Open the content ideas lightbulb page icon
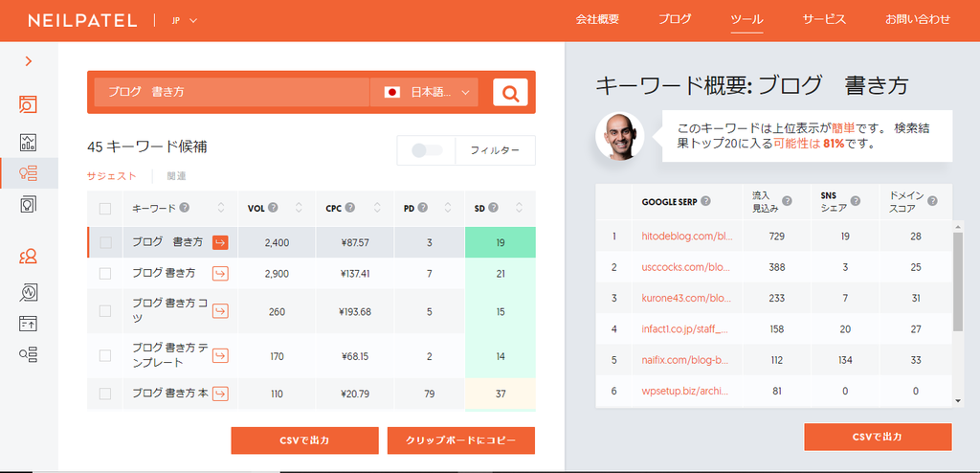Image resolution: width=980 pixels, height=473 pixels. click(28, 204)
